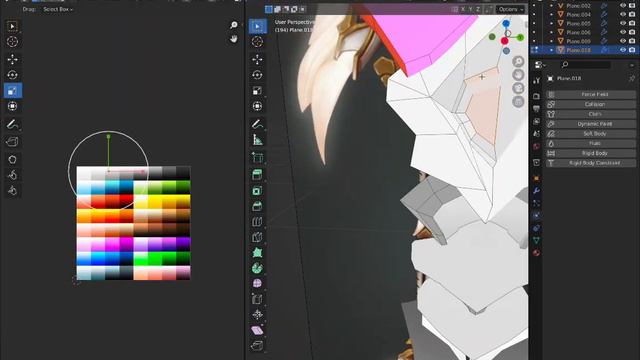Image resolution: width=640 pixels, height=360 pixels.
Task: Select Plane.009 in the outliner
Action: click(x=578, y=41)
